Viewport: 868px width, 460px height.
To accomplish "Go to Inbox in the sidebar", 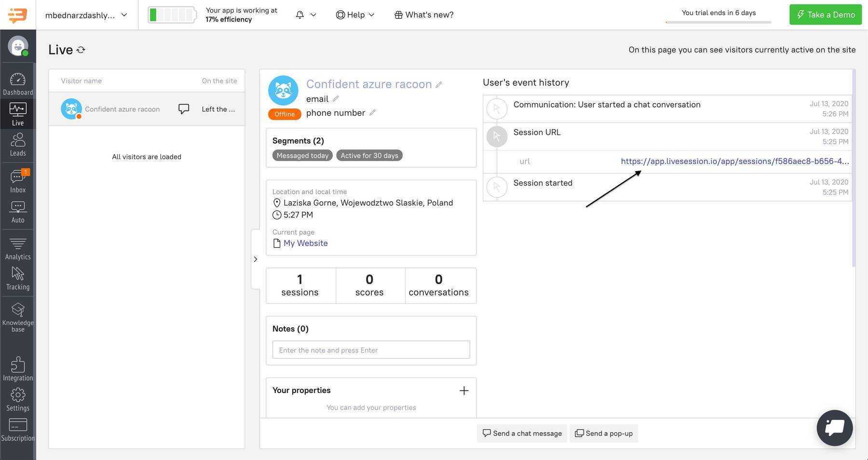I will click(x=18, y=181).
